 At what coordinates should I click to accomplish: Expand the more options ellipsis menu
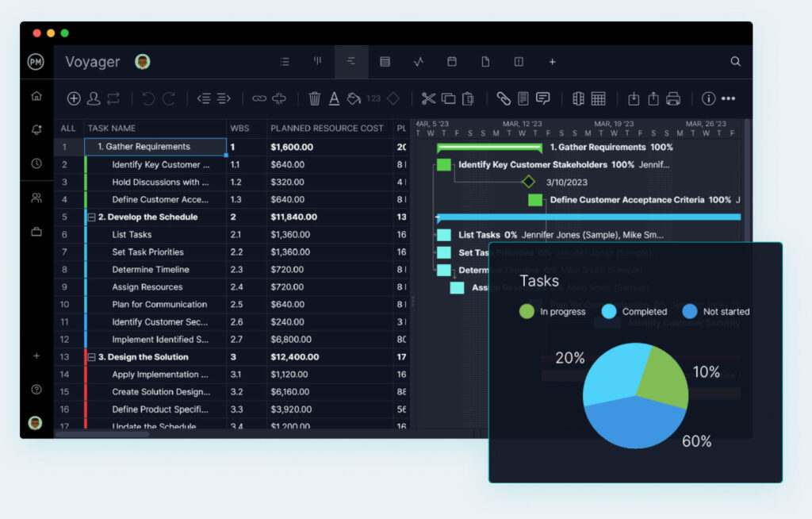tap(729, 98)
